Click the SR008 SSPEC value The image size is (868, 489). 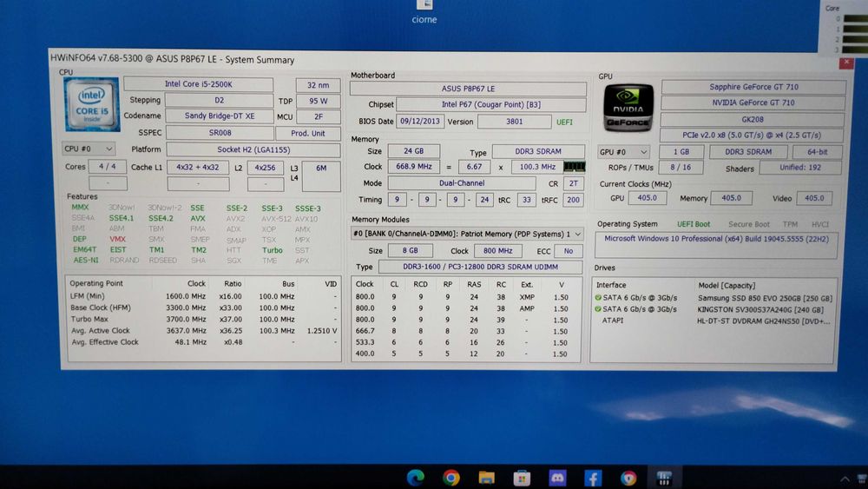click(x=220, y=133)
